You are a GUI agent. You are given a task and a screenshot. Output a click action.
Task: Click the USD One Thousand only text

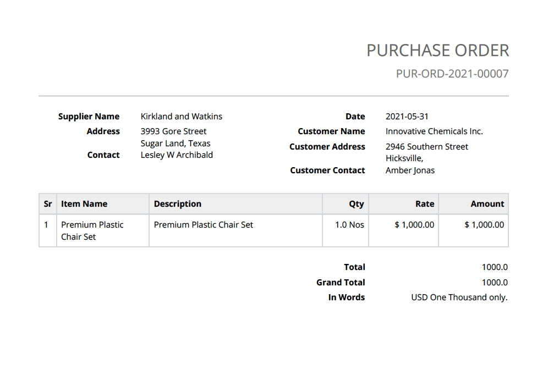point(459,297)
